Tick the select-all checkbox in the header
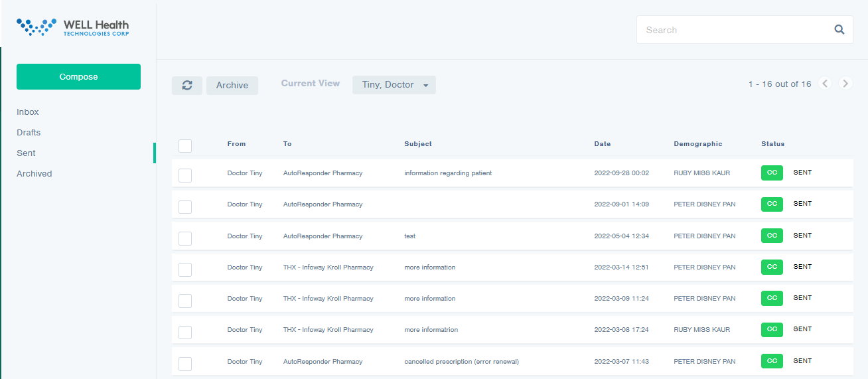 click(x=185, y=146)
